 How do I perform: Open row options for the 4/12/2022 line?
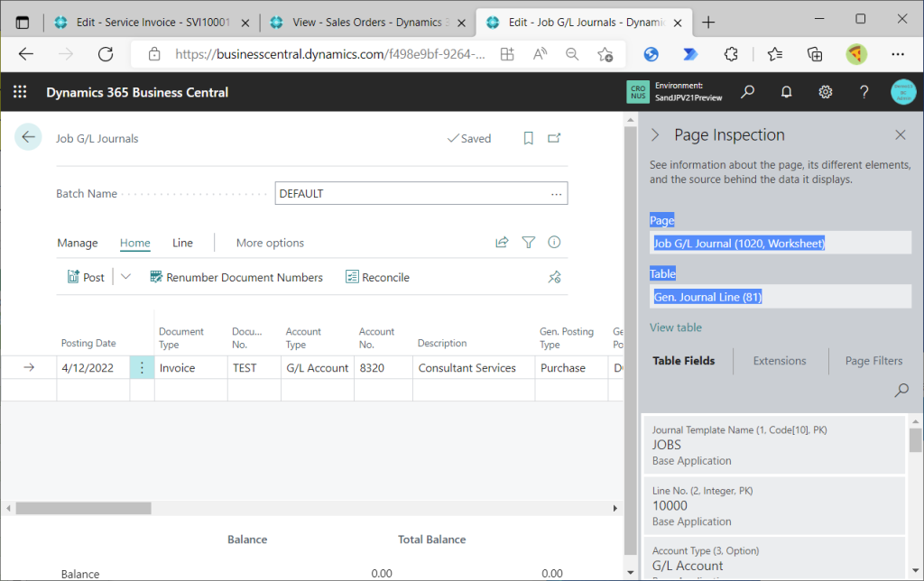click(x=142, y=368)
